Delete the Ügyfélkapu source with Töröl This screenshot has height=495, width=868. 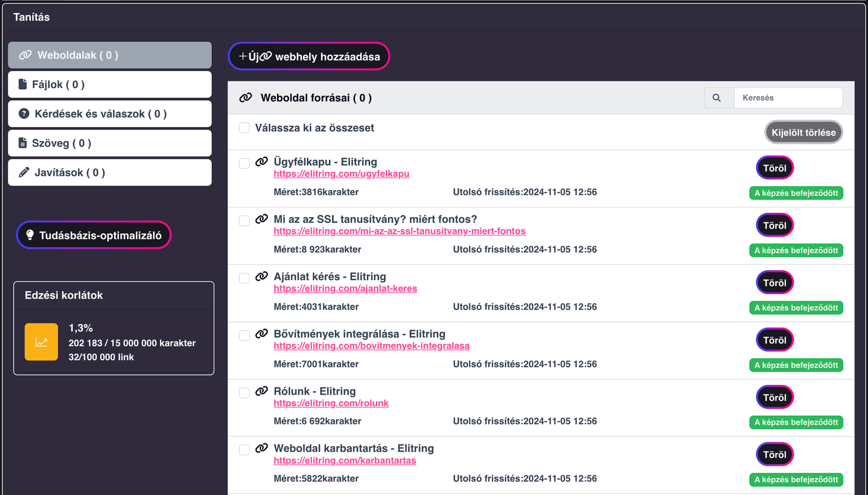(x=775, y=168)
